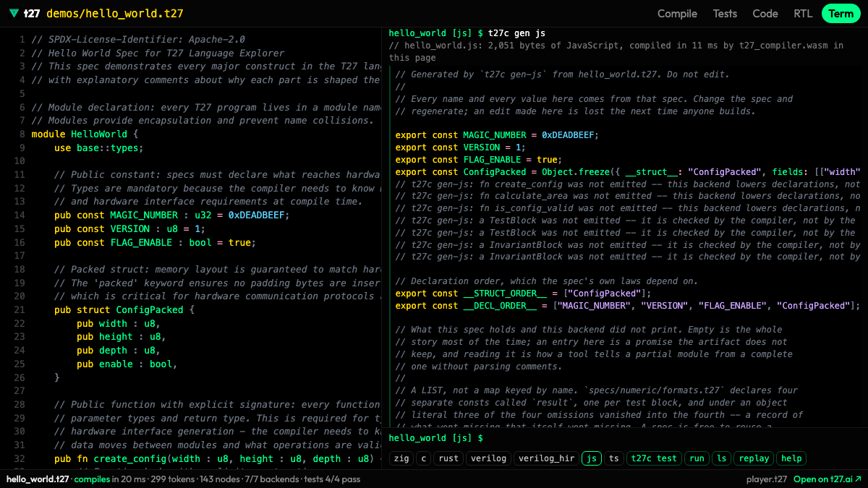Click 'pub depth : u8,' field line

click(119, 350)
